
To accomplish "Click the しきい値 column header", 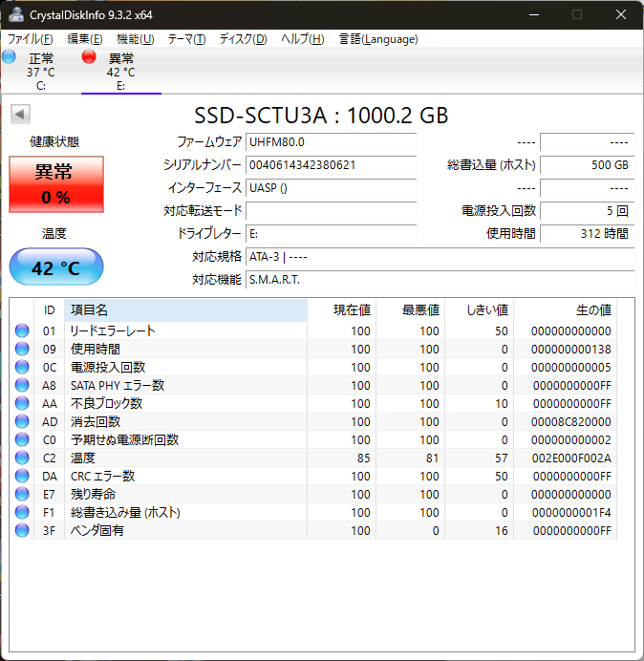I will click(x=479, y=310).
